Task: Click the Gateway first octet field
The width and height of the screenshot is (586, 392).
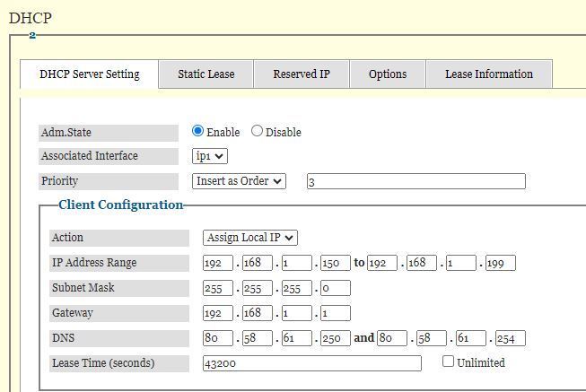Action: (x=219, y=313)
